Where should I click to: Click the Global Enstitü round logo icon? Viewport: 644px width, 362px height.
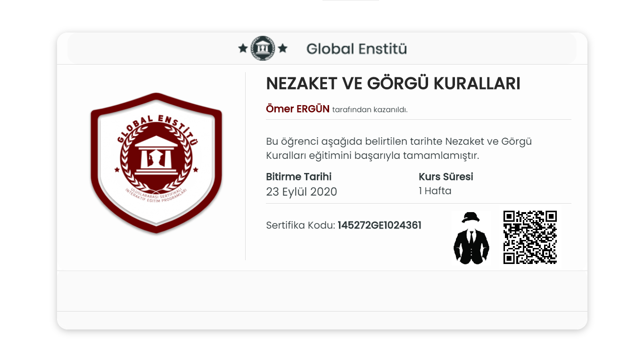(x=263, y=48)
